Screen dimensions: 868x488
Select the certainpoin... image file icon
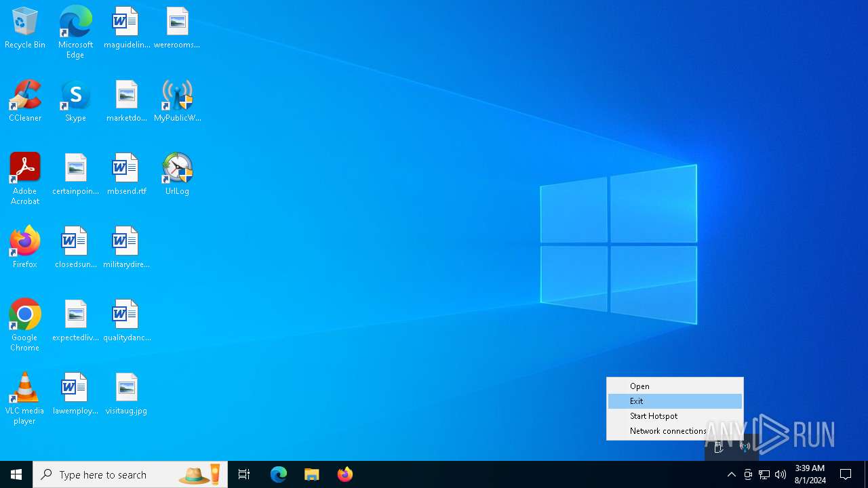click(x=75, y=175)
